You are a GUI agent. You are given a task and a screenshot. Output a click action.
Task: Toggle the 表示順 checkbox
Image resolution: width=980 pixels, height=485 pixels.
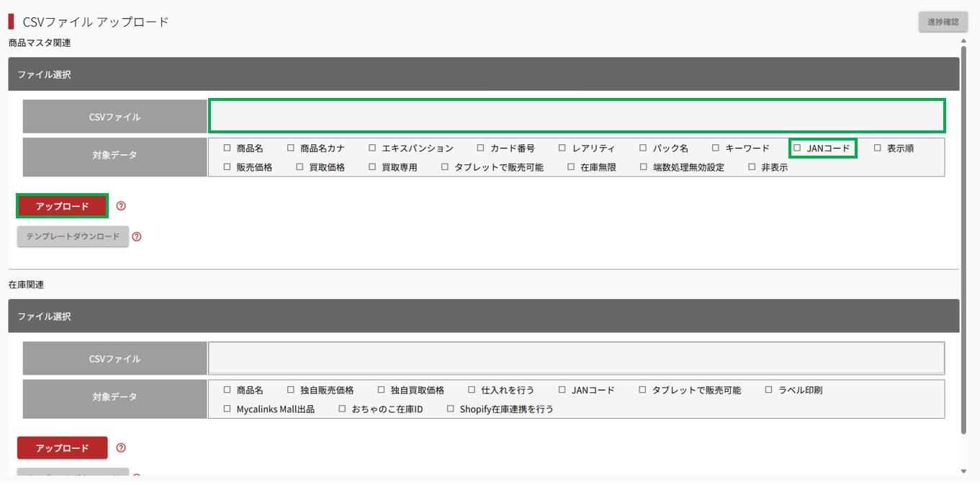click(x=877, y=148)
